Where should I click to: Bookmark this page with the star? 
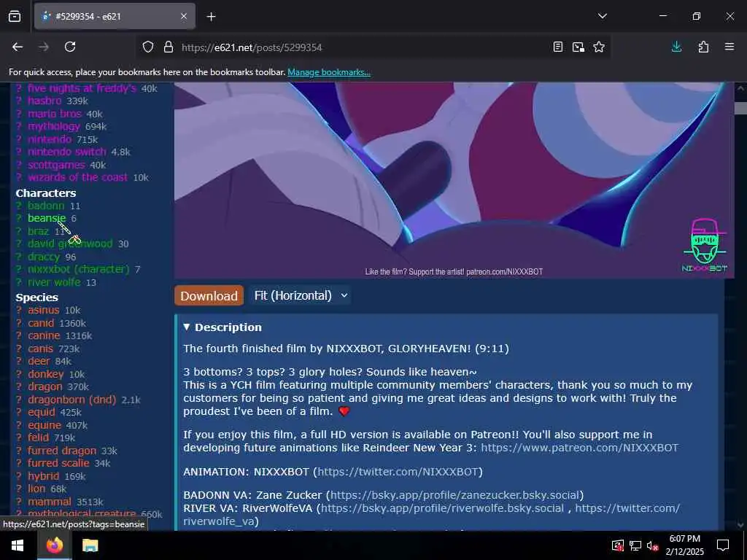point(599,47)
